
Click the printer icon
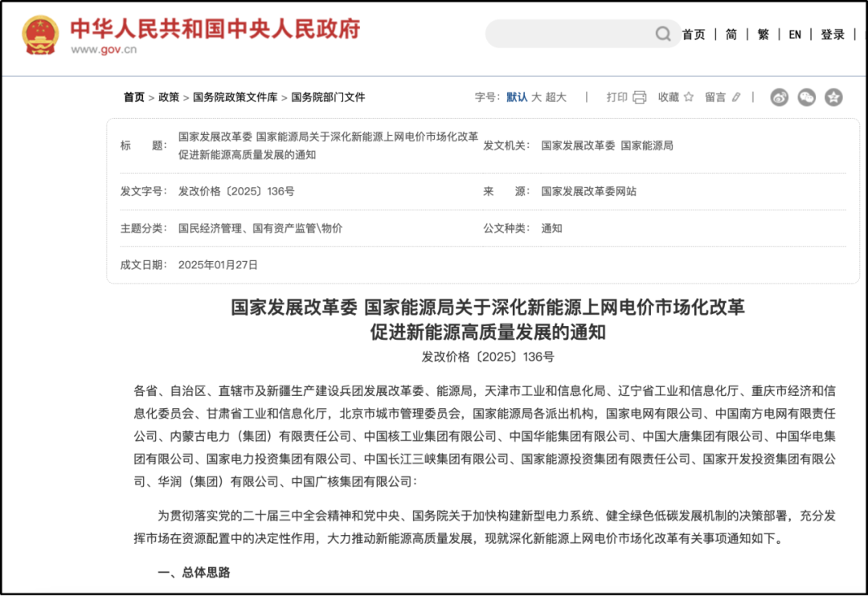coord(640,97)
